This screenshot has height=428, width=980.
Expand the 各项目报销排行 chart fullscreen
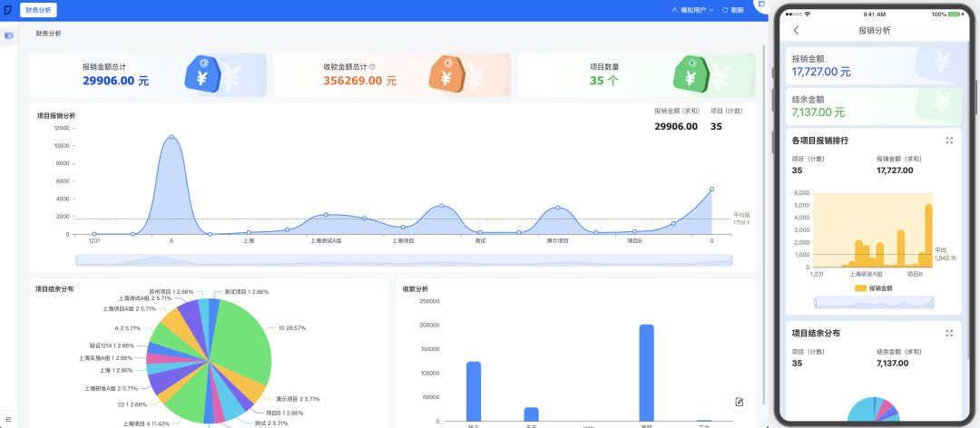coord(949,141)
